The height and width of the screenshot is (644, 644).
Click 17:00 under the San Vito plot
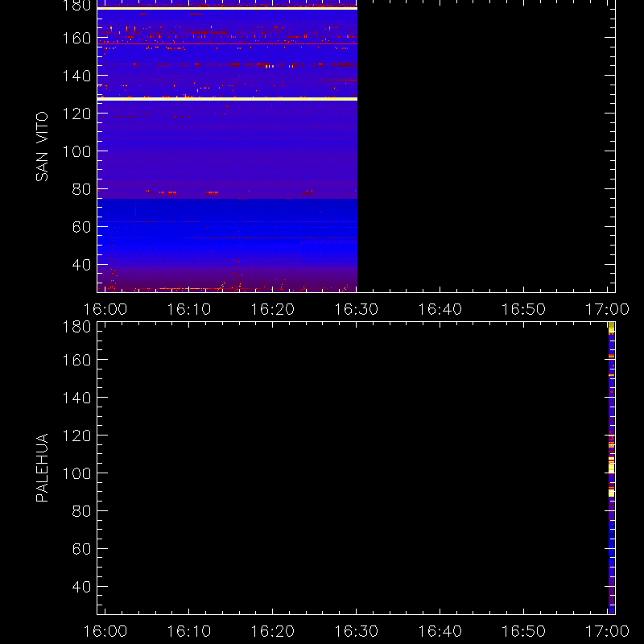click(x=607, y=309)
